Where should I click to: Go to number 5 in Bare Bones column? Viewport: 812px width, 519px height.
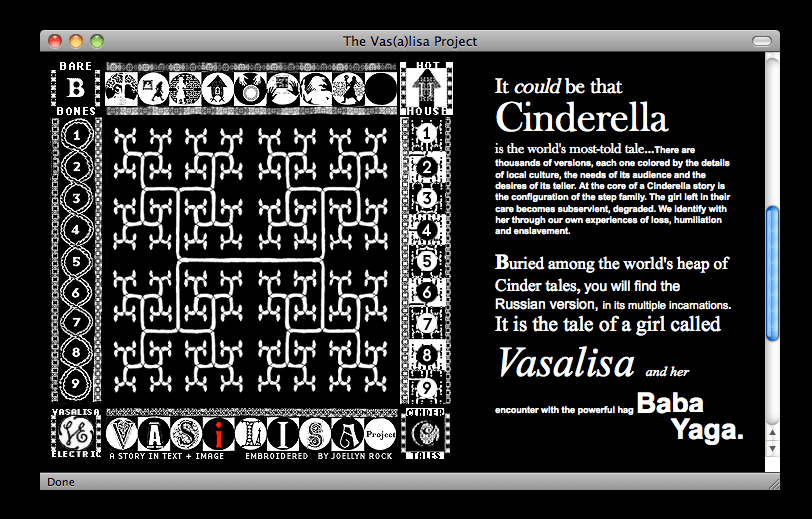click(77, 261)
